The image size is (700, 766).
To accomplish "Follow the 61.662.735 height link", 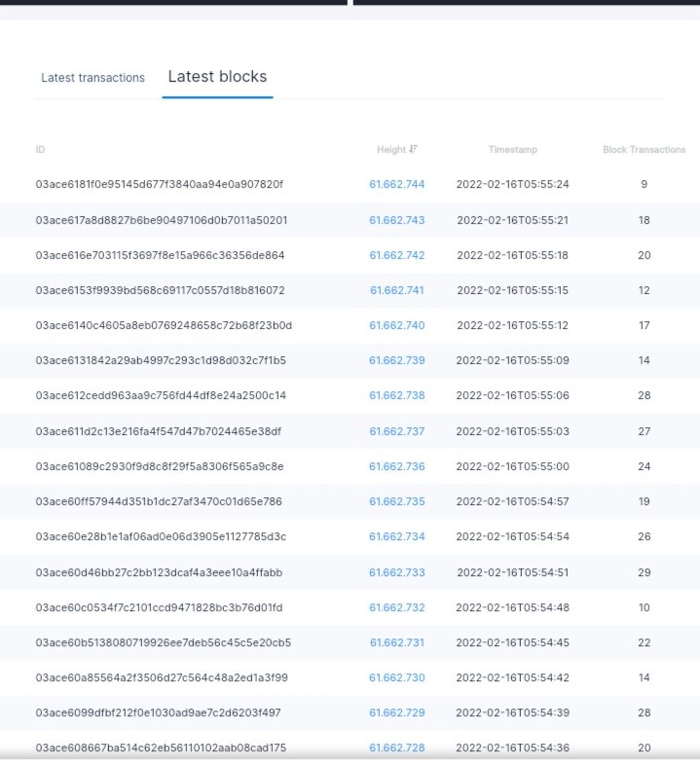I will [x=396, y=501].
